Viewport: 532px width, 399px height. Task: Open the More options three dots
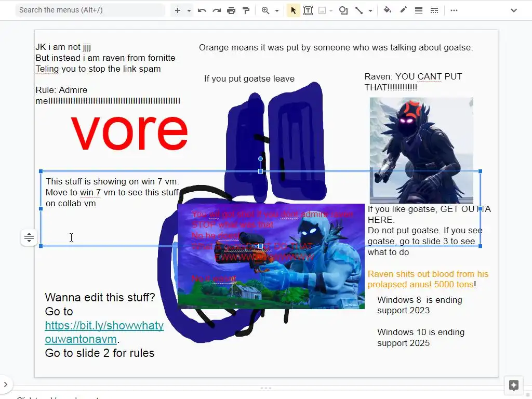coord(454,10)
